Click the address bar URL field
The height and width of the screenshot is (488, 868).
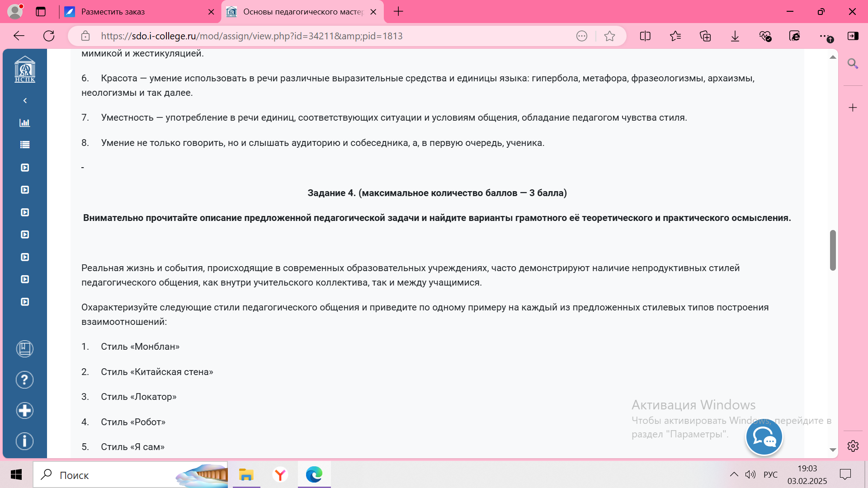click(x=316, y=36)
